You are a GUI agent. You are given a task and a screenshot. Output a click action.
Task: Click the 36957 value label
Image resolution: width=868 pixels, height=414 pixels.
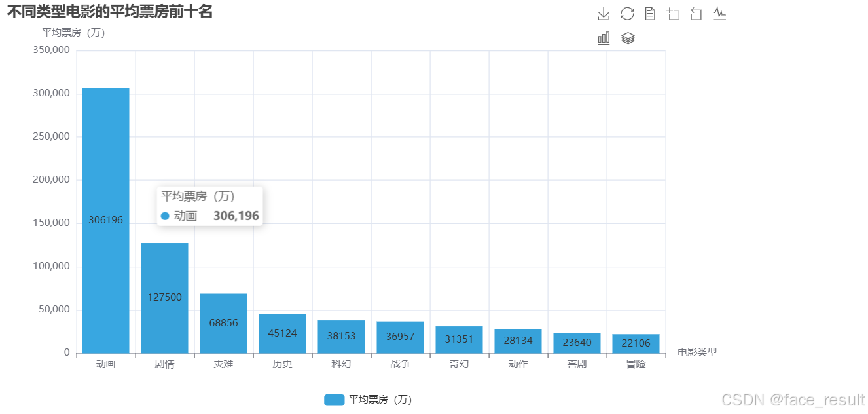(400, 337)
